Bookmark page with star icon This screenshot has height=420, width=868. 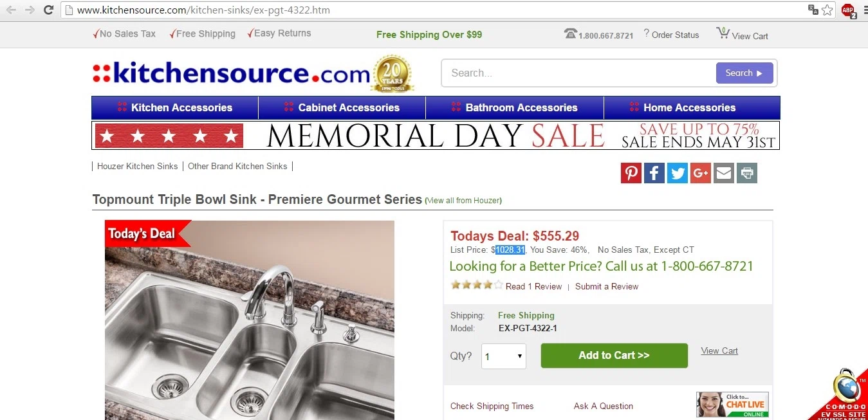(827, 10)
